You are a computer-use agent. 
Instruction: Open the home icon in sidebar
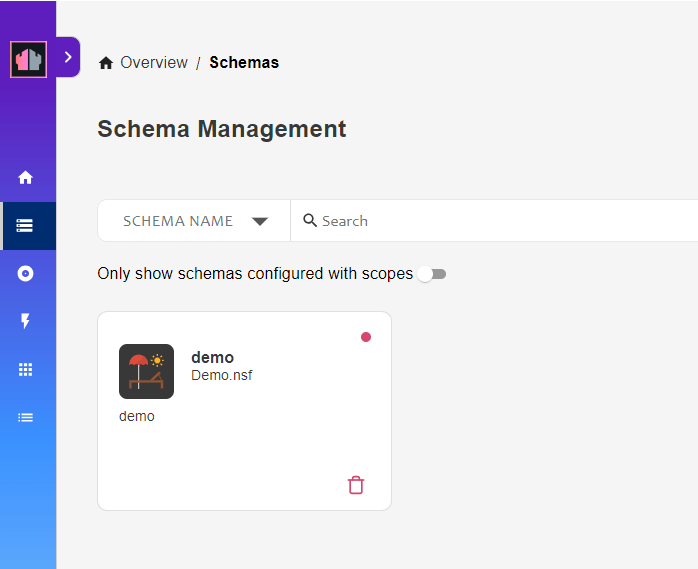coord(25,177)
